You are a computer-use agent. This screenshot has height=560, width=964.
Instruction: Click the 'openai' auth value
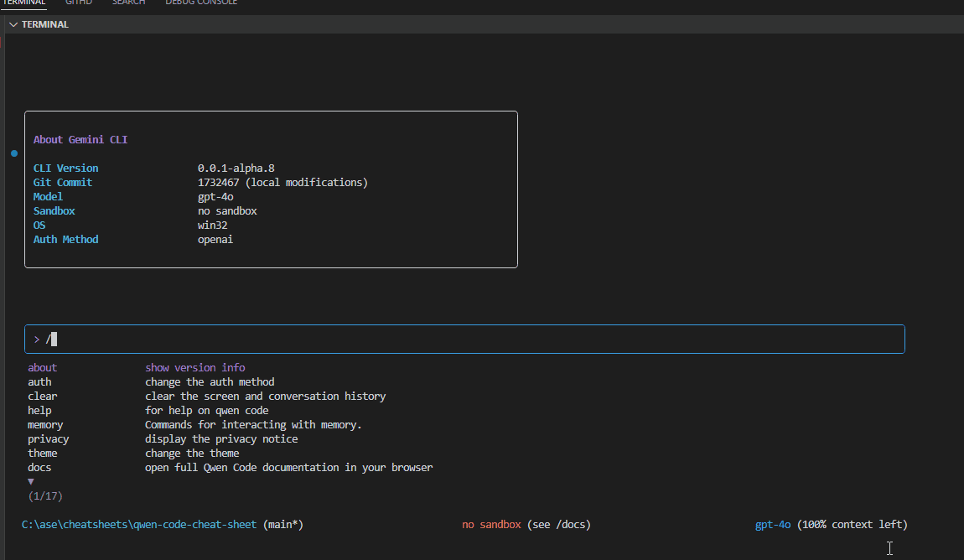click(x=215, y=239)
